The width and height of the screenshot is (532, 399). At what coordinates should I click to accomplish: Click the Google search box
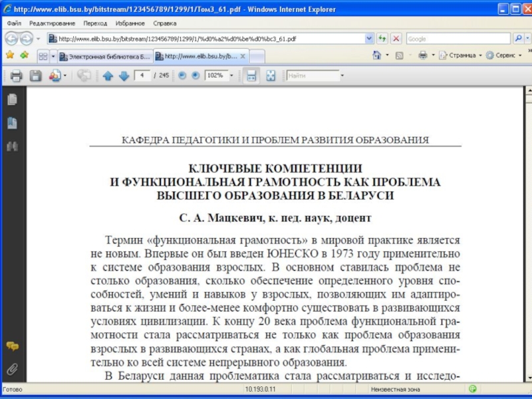[x=458, y=39]
